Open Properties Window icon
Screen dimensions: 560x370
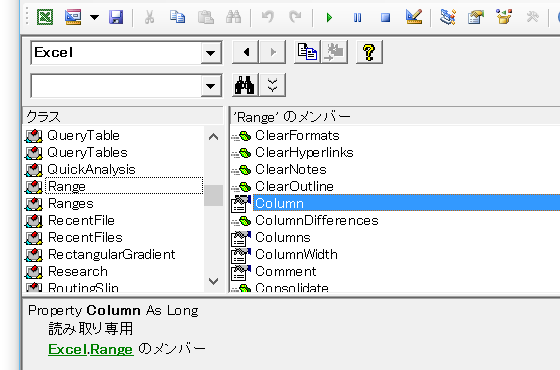tap(476, 17)
